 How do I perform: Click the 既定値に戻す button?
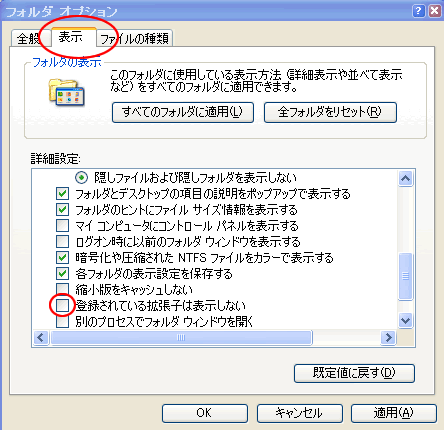[x=354, y=373]
